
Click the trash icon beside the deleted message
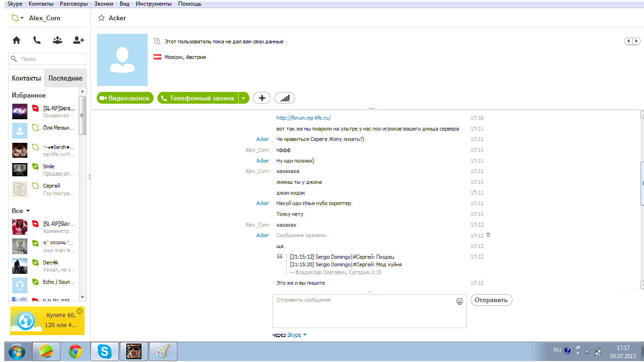click(x=488, y=235)
